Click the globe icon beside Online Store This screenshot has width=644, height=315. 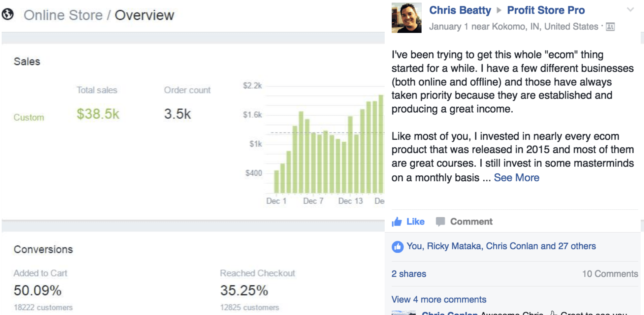pos(8,15)
